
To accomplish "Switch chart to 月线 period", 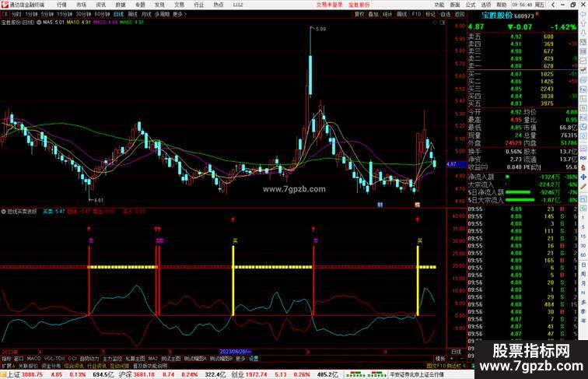I will pyautogui.click(x=146, y=14).
